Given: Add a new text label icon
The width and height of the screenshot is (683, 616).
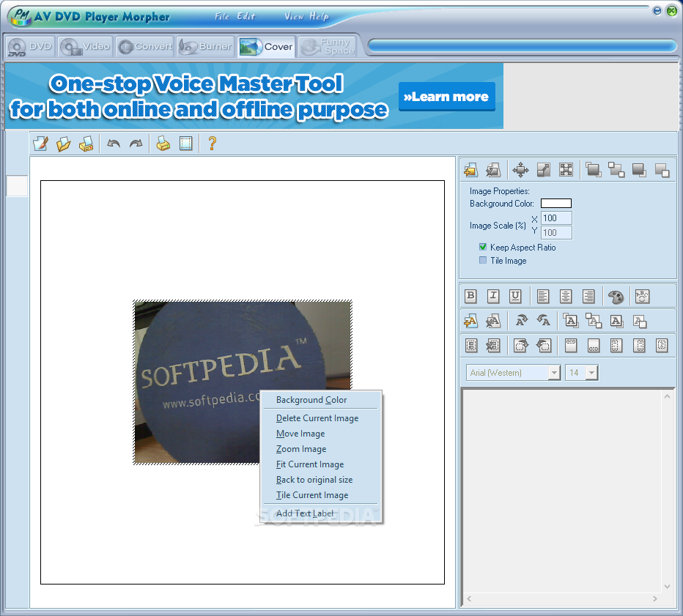Looking at the screenshot, I should [x=471, y=322].
